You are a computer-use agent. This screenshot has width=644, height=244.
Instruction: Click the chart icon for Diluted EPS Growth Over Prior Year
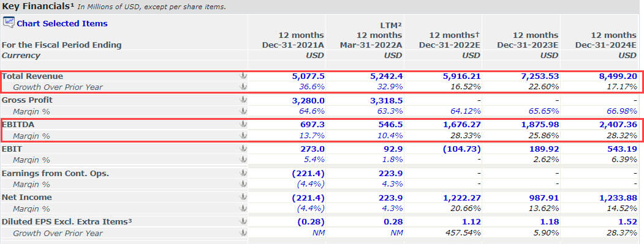(x=243, y=233)
